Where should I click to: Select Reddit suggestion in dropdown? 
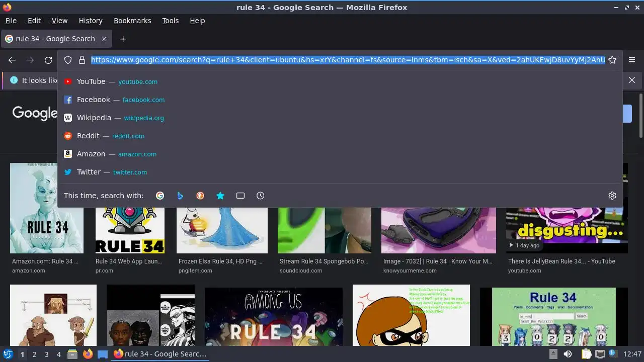(340, 136)
